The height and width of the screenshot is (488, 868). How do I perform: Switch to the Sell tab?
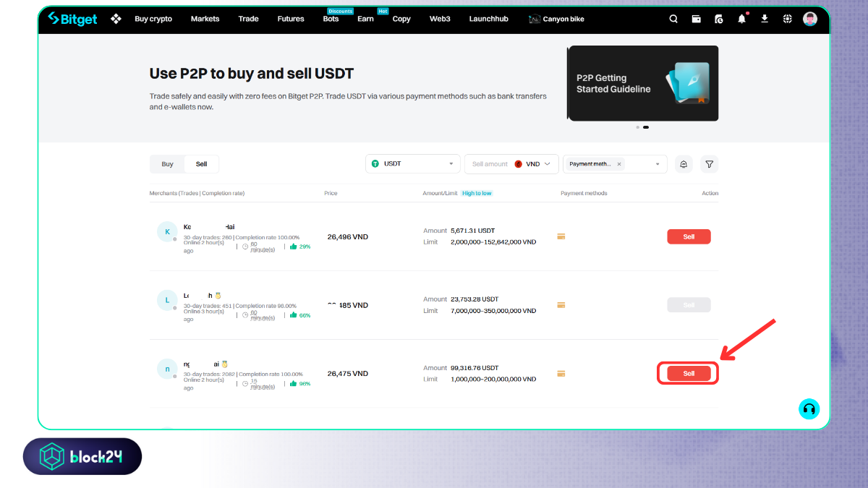[201, 164]
